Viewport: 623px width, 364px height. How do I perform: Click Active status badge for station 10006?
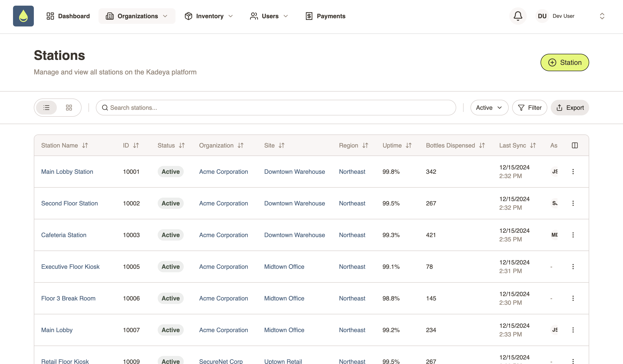point(171,298)
